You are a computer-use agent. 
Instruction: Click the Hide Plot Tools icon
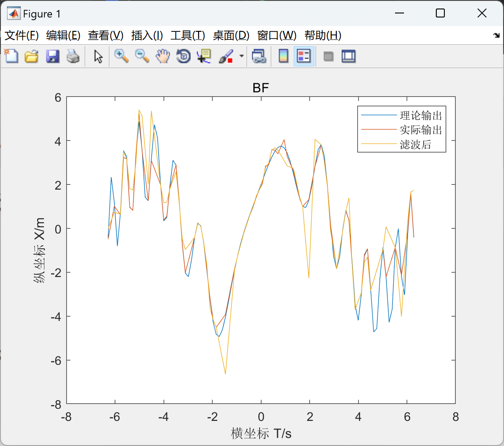tap(328, 56)
